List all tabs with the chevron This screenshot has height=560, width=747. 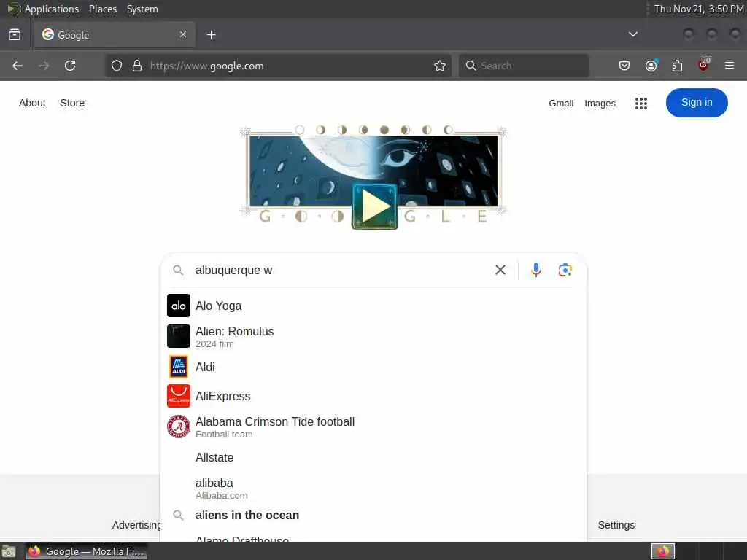pos(632,34)
